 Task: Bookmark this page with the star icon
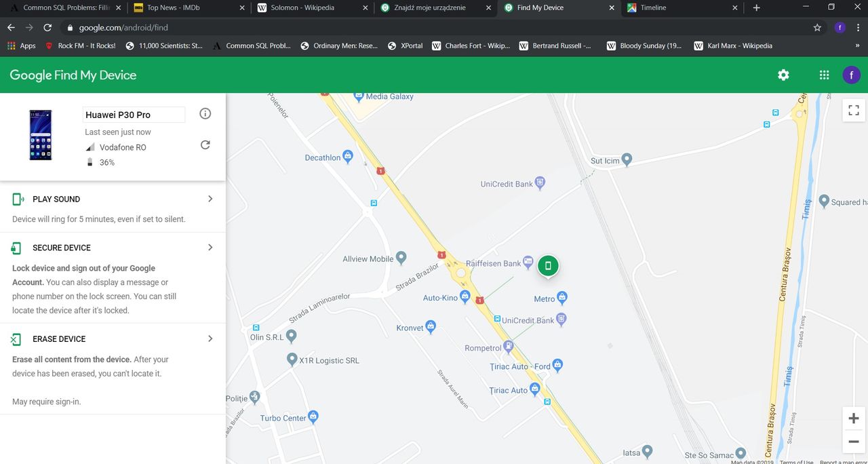[x=817, y=28]
